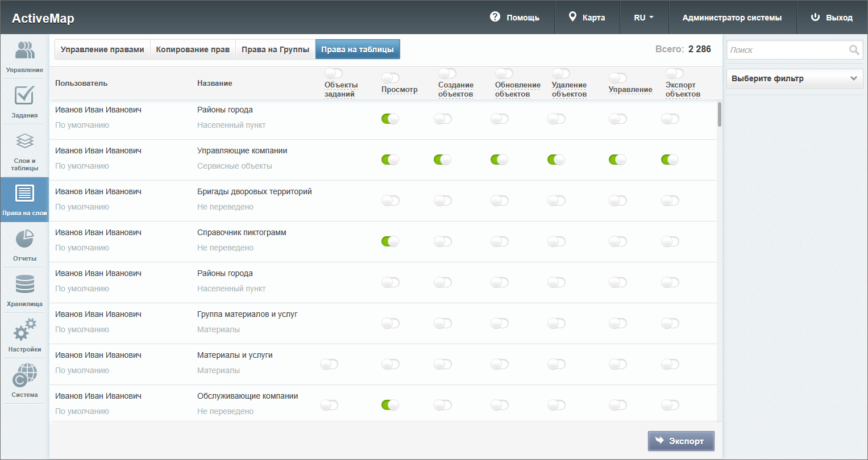
Task: Toggle Экспорт объектов for Управляющие компании
Action: click(x=670, y=160)
